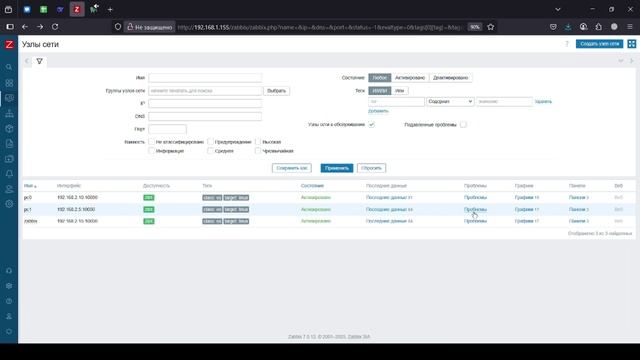Viewport: 640px width, 360px height.
Task: Open the browser tab list chevron
Action: 558,9
